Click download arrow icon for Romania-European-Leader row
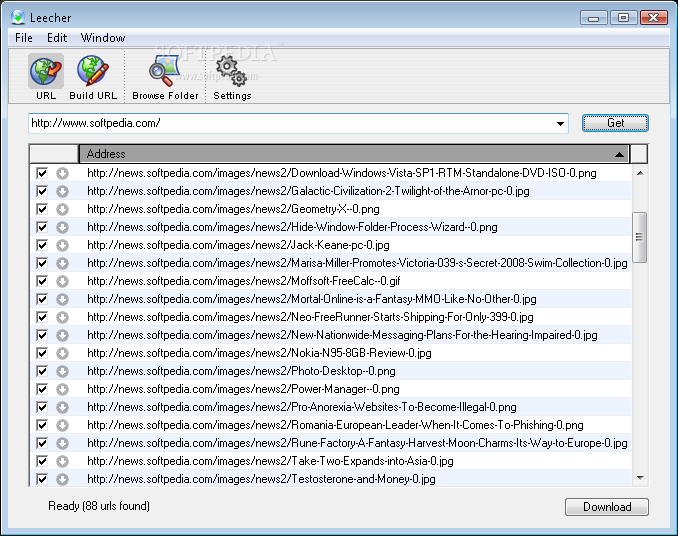 tap(62, 425)
